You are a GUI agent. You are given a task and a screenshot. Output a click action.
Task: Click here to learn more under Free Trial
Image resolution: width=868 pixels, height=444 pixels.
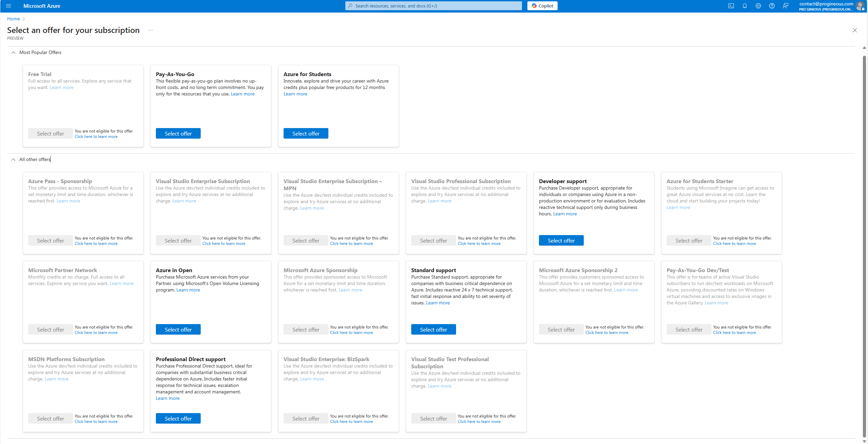click(96, 137)
